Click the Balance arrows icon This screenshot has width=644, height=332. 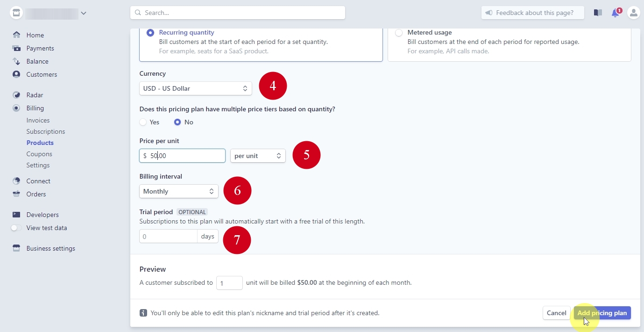click(16, 61)
